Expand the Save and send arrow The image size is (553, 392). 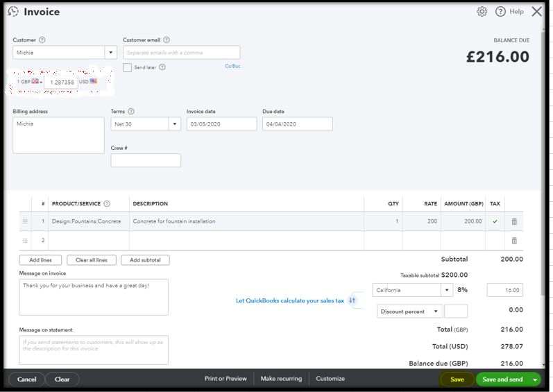tap(535, 380)
